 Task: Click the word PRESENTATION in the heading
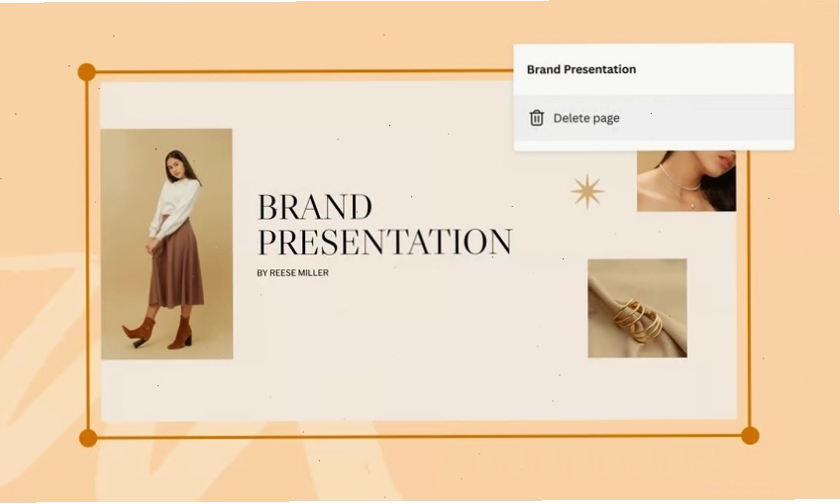coord(385,242)
